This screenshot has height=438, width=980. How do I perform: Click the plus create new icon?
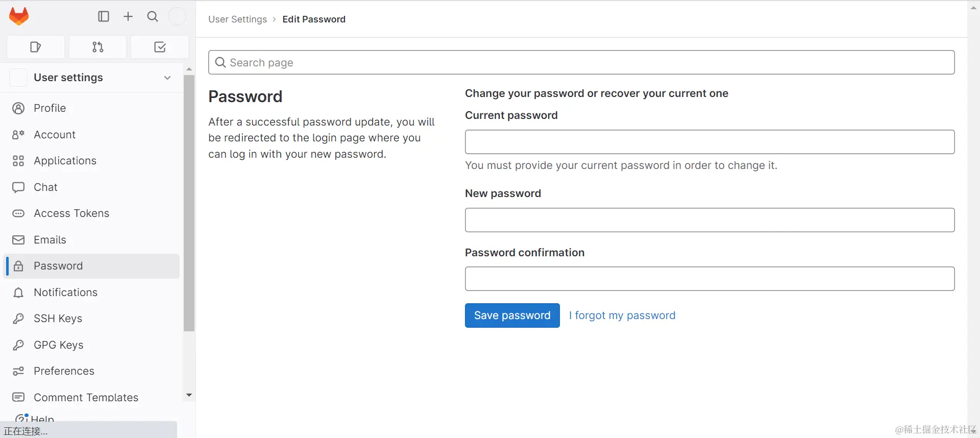click(x=128, y=16)
